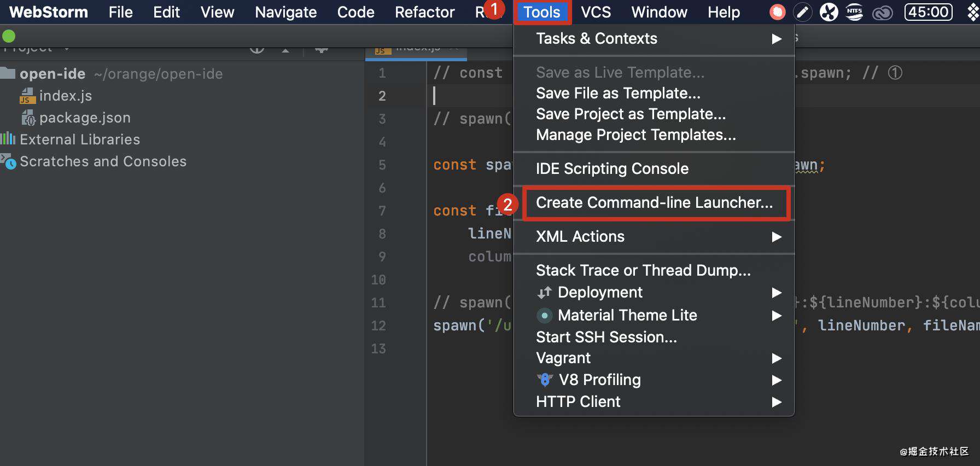
Task: Open the Code menu
Action: [355, 12]
